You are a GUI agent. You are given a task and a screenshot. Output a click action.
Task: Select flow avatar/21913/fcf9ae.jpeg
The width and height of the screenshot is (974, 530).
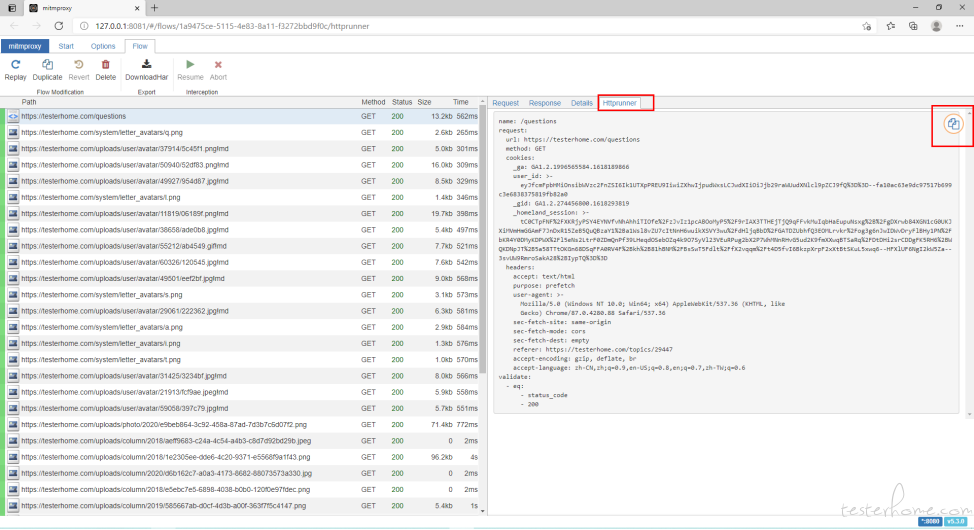point(242,392)
